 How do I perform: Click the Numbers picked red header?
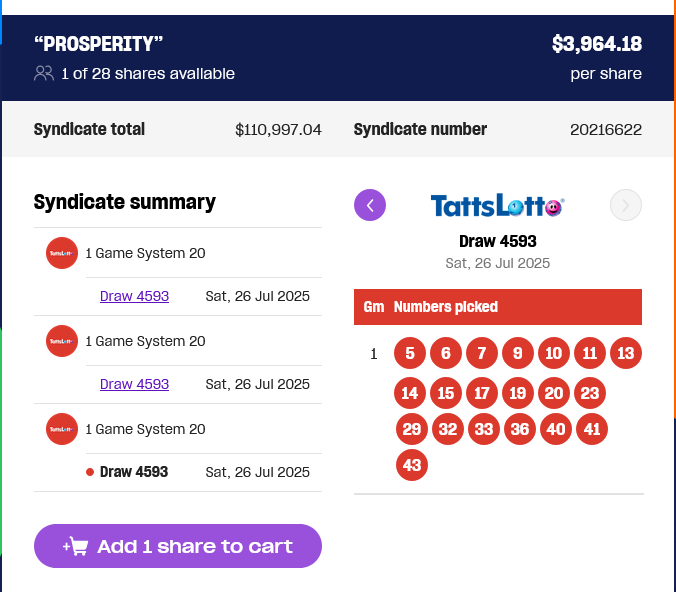point(498,307)
